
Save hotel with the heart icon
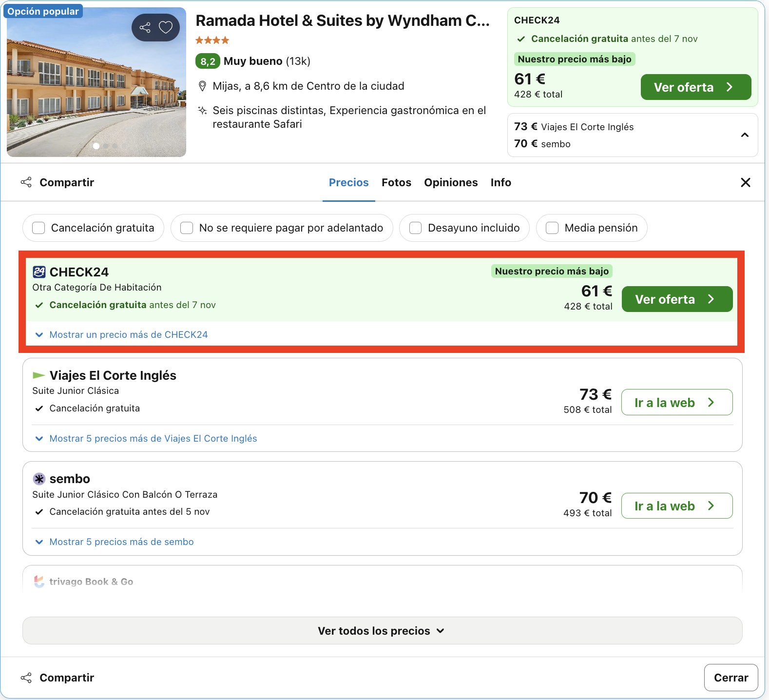pyautogui.click(x=166, y=27)
